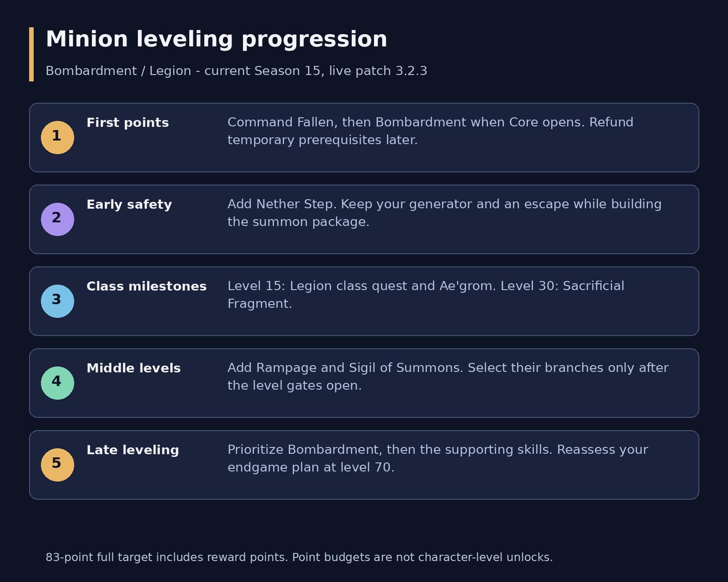Click the blue step 3 circle

point(57,301)
